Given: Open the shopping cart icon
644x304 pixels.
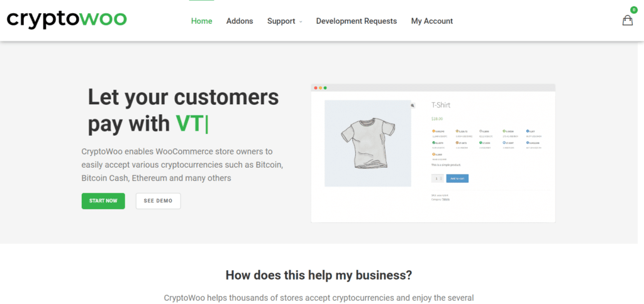Looking at the screenshot, I should [627, 21].
